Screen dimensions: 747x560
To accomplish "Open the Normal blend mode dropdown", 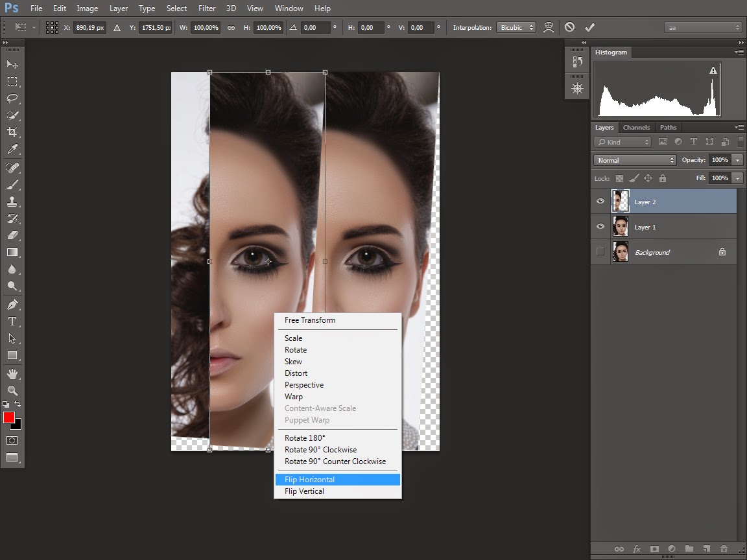I will tap(635, 160).
